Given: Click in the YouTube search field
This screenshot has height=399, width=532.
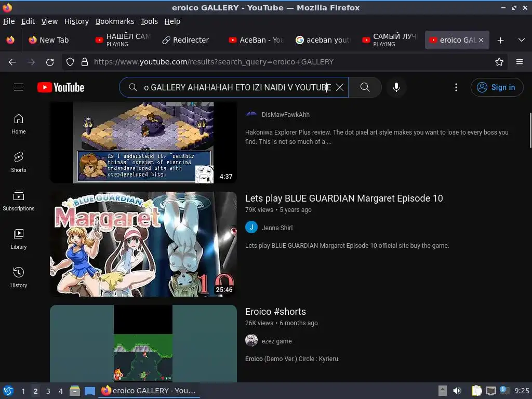Looking at the screenshot, I should click(x=234, y=87).
